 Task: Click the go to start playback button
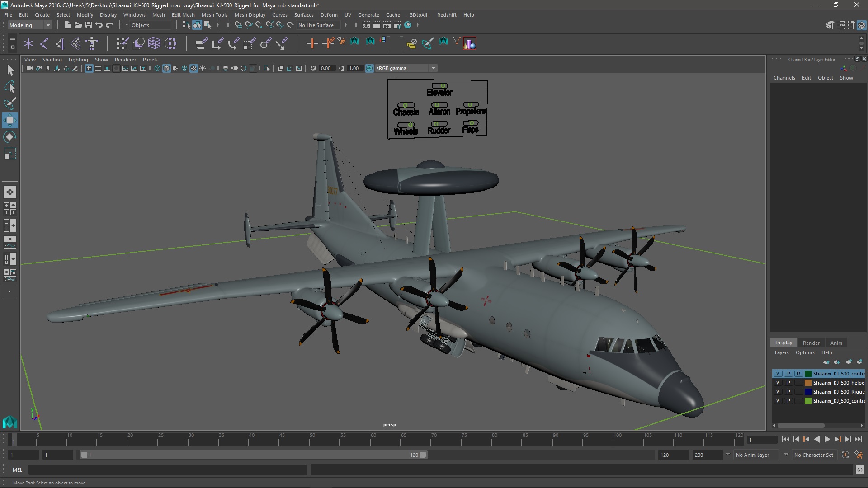[785, 439]
